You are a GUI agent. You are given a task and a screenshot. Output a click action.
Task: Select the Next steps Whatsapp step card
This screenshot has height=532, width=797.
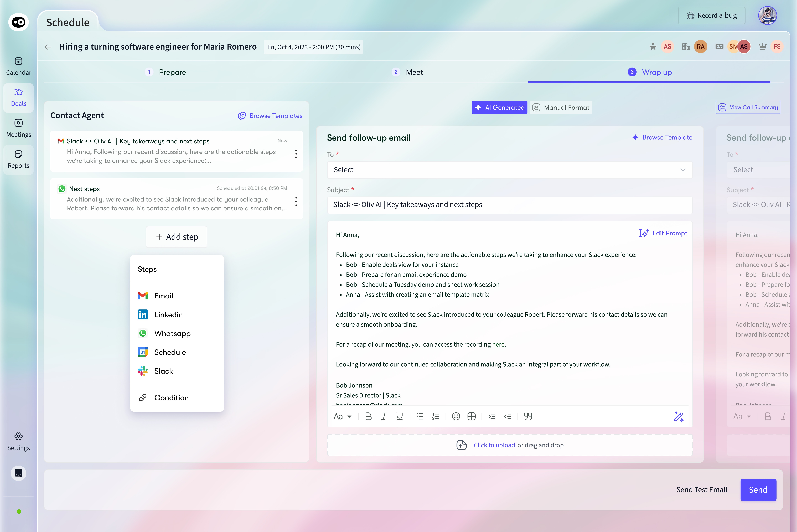coord(176,199)
